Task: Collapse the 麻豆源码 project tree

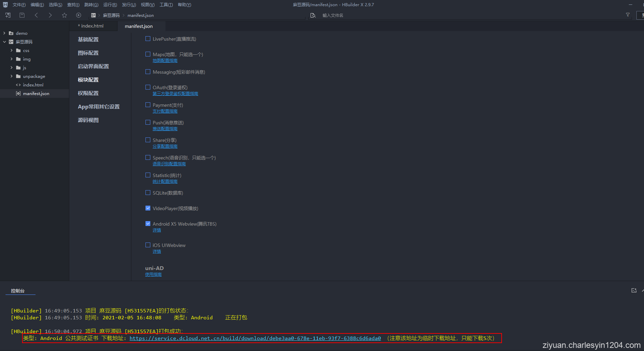Action: coord(4,42)
